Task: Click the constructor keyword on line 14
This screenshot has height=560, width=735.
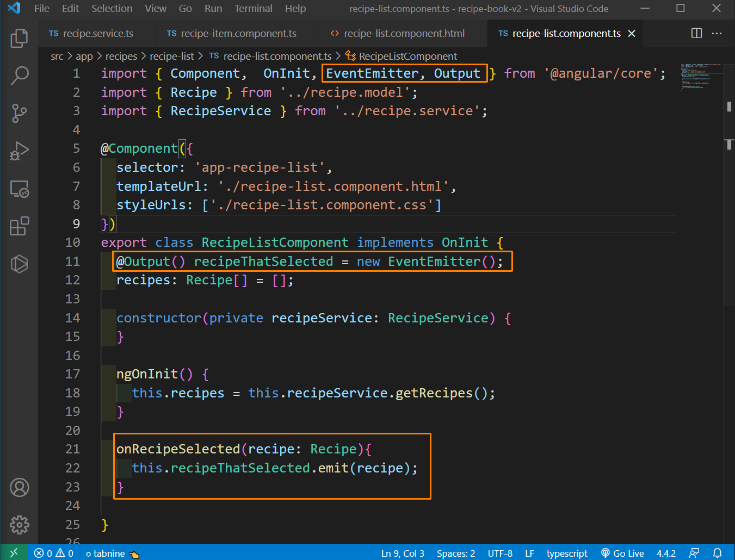Action: [159, 318]
